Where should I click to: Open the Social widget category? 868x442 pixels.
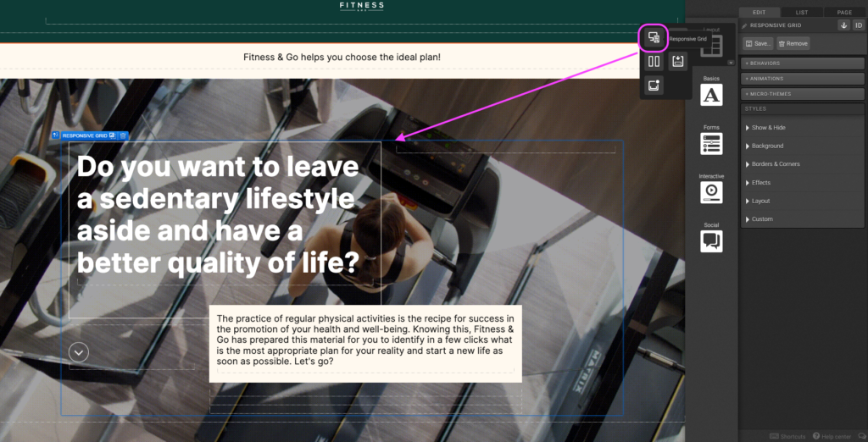point(711,241)
